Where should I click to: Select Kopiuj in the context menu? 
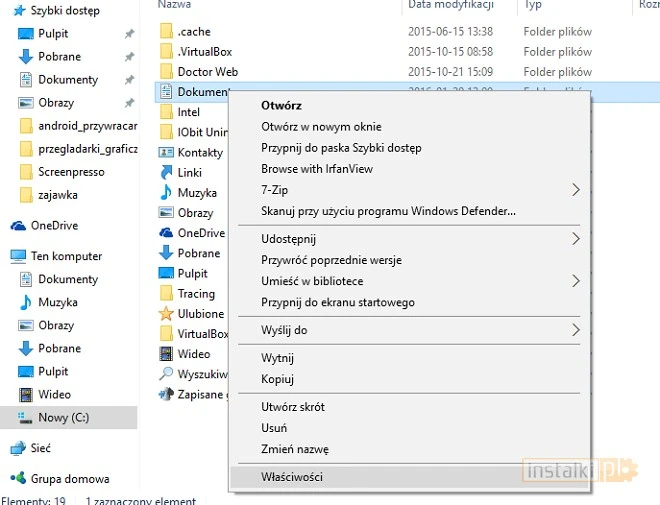pos(277,379)
